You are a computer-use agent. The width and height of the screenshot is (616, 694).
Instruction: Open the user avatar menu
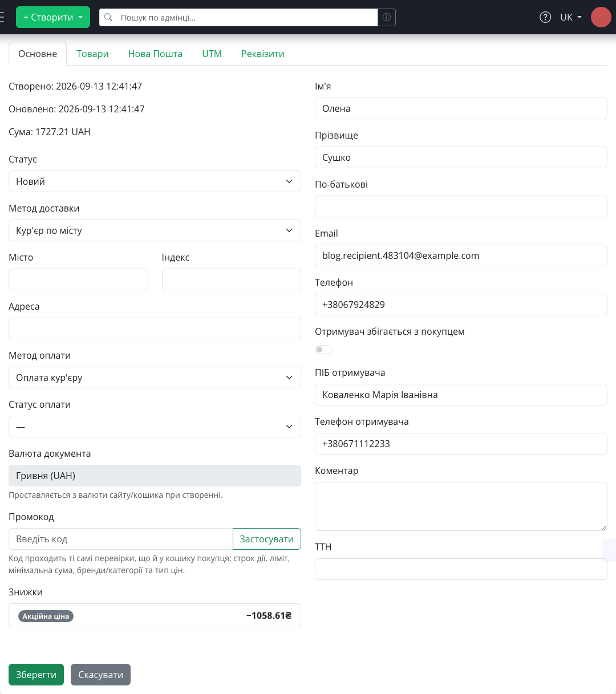(601, 17)
